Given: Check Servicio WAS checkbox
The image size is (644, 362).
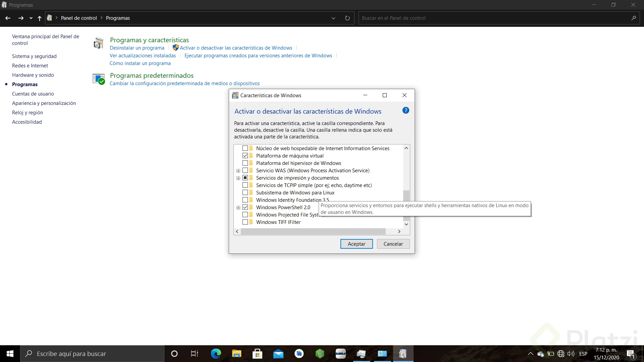Looking at the screenshot, I should tap(245, 171).
